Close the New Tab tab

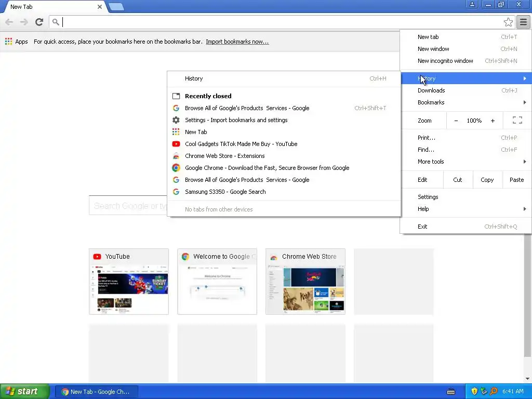coord(99,7)
